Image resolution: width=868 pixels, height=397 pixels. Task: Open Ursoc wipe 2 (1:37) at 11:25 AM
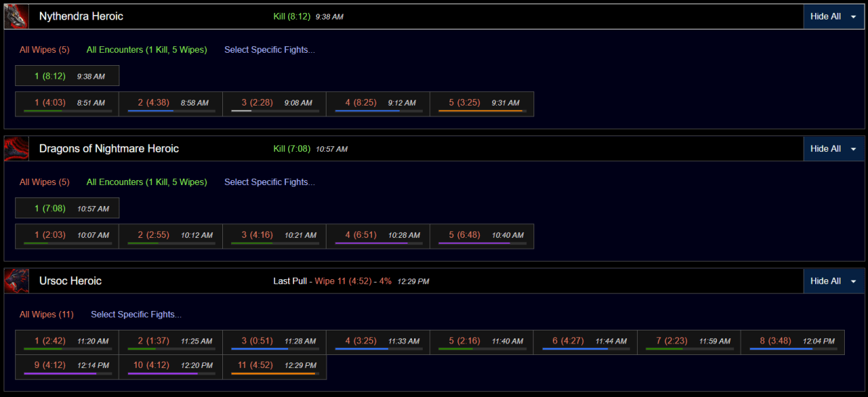[171, 342]
